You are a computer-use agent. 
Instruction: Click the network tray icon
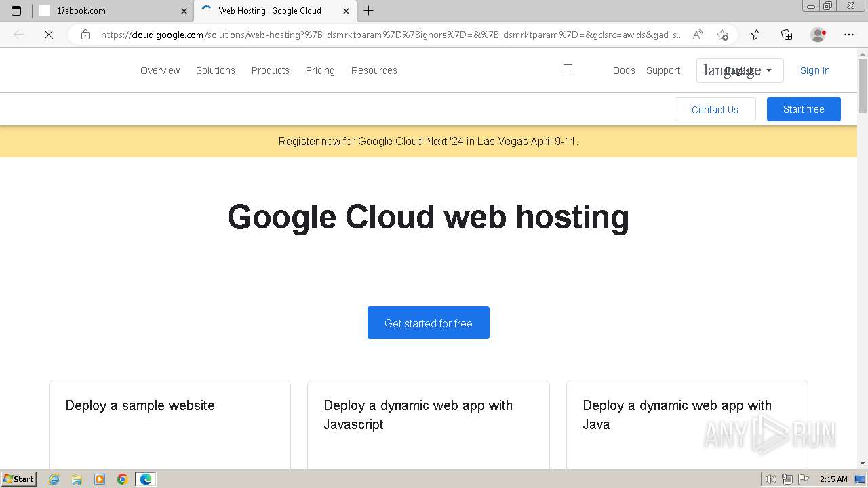tap(787, 479)
